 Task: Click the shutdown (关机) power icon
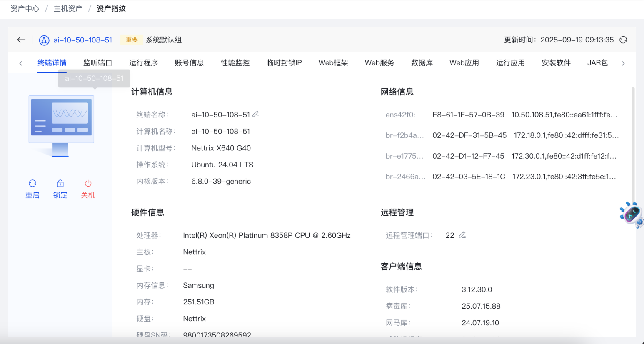point(88,184)
